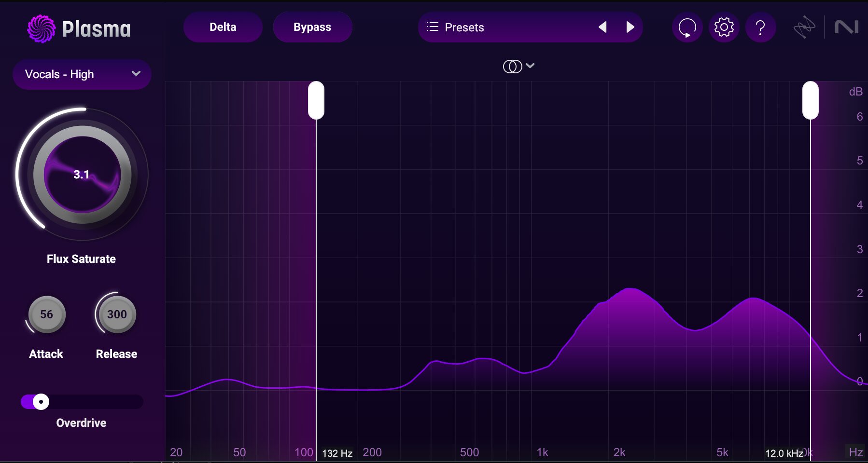
Task: Click the Flux Saturate knob showing 3.1
Action: coord(82,175)
